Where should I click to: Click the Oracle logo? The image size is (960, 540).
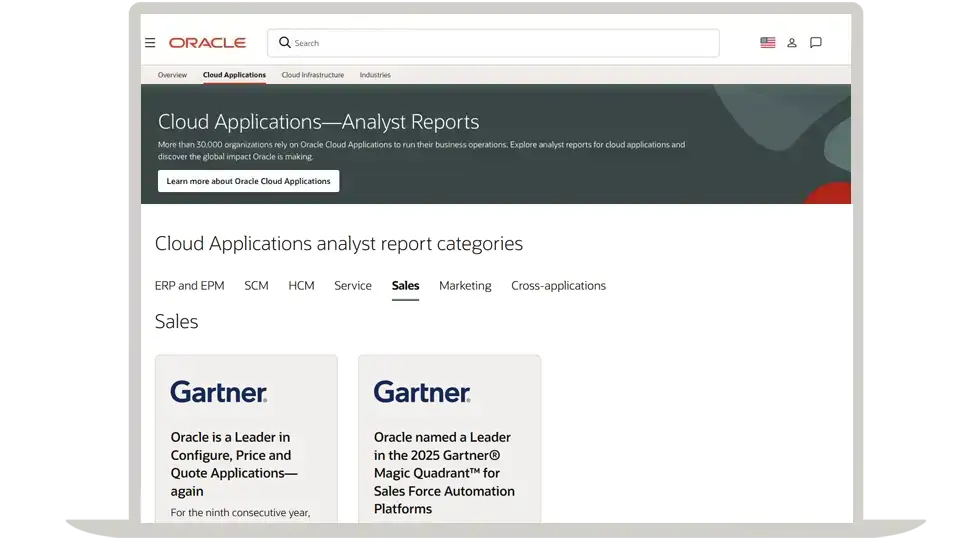pos(208,43)
